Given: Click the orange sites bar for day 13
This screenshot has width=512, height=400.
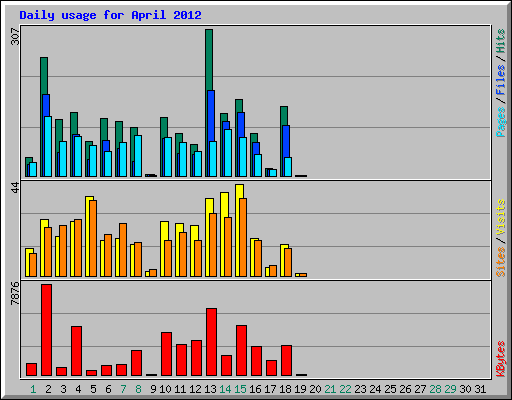Looking at the screenshot, I should [213, 245].
